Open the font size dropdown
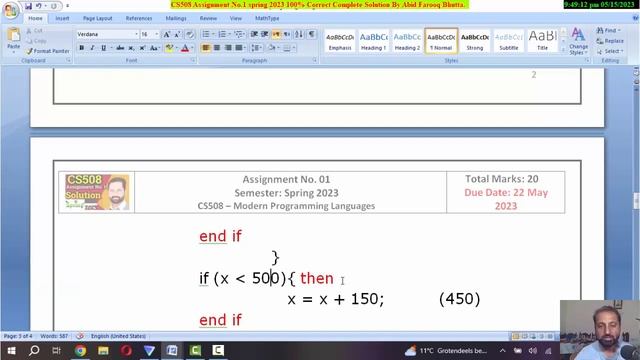 pyautogui.click(x=157, y=34)
